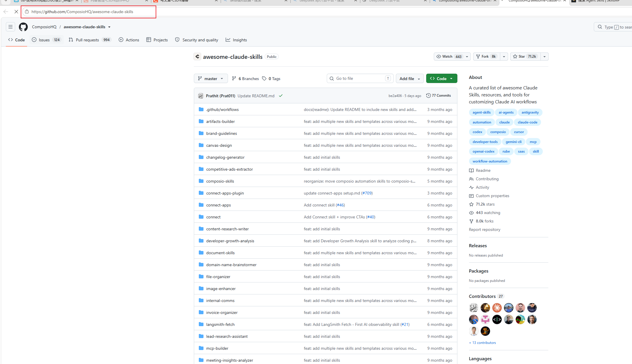Expand the green Code clone dropdown
The height and width of the screenshot is (364, 632).
point(442,78)
